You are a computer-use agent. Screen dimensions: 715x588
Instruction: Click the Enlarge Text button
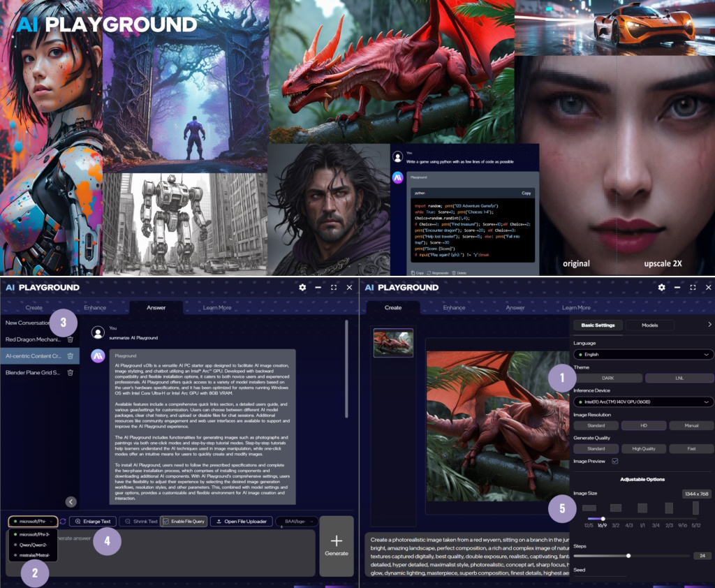92,521
